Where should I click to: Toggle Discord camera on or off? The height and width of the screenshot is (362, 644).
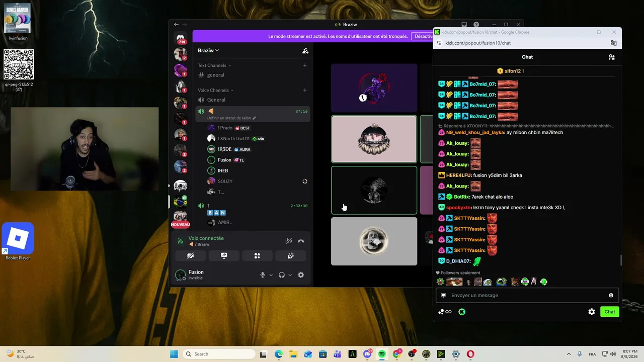click(x=190, y=256)
